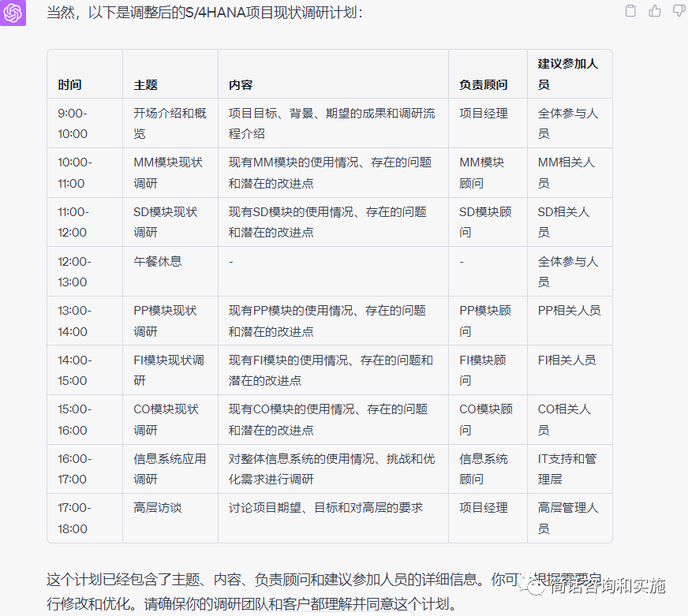This screenshot has width=688, height=616.
Task: Give the response a thumbs up
Action: pos(655,11)
